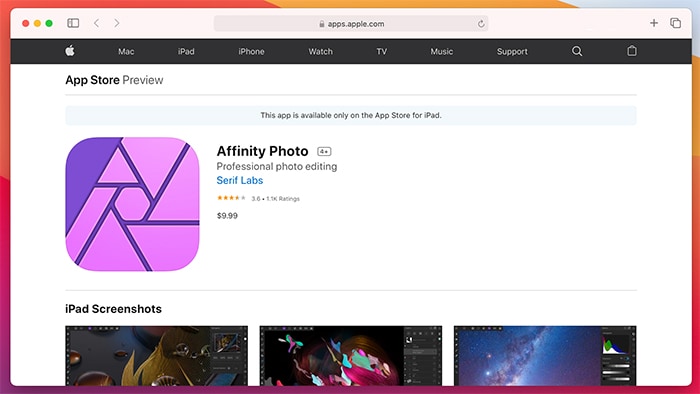This screenshot has width=700, height=394.
Task: Open the Support menu item
Action: coord(512,51)
